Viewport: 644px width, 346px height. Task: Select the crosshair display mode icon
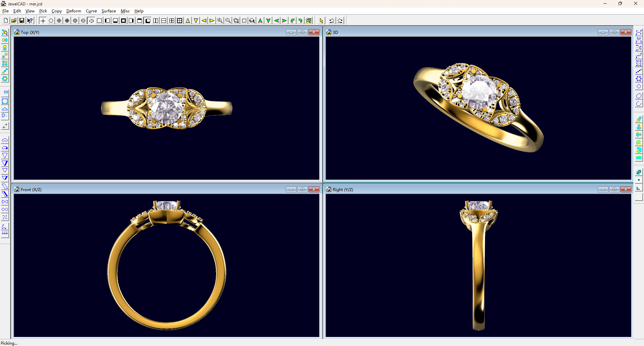point(43,20)
